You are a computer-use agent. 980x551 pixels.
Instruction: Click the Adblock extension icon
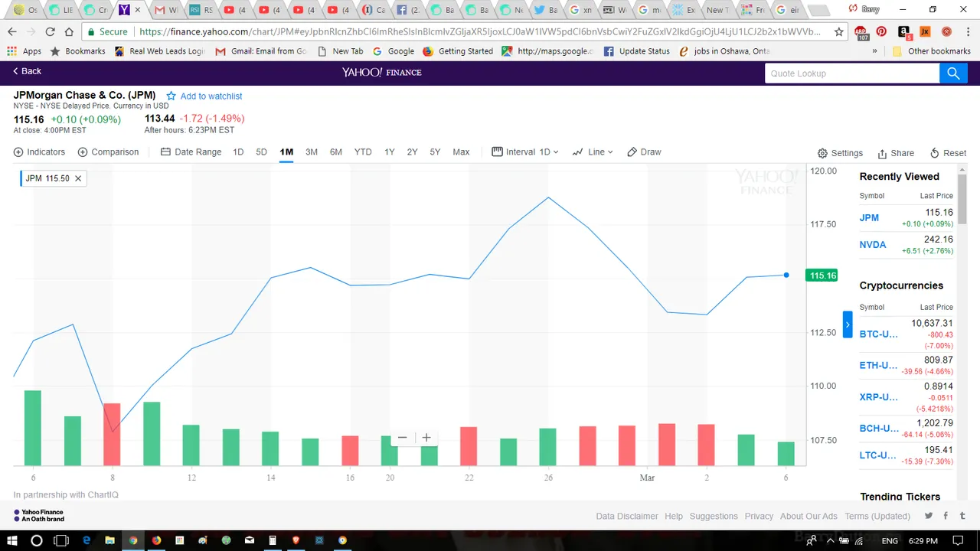[x=863, y=33]
